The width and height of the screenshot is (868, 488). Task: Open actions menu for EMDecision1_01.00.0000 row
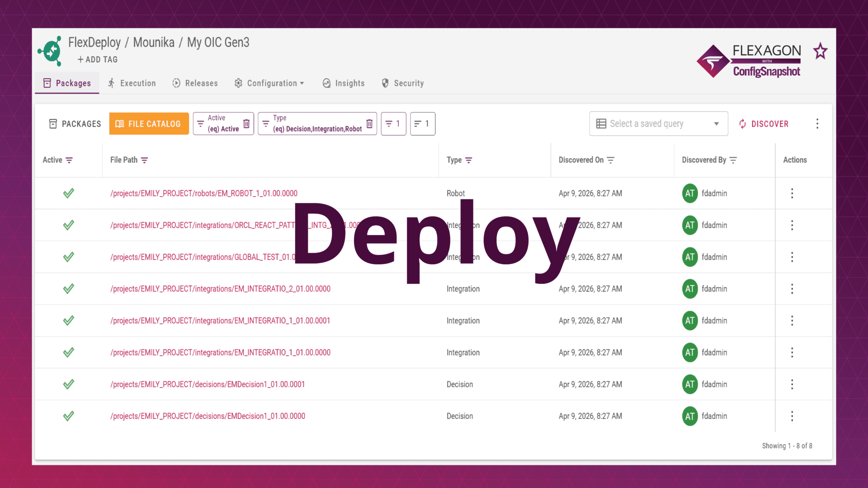coord(792,416)
